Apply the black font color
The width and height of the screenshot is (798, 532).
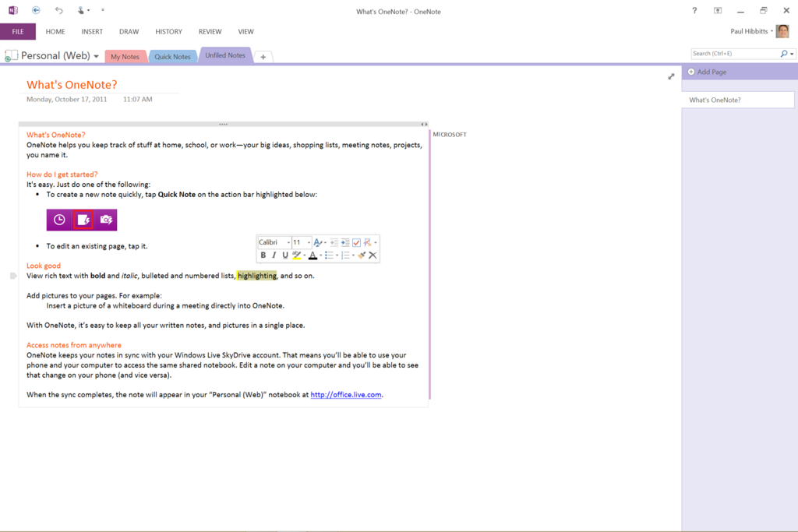(313, 255)
